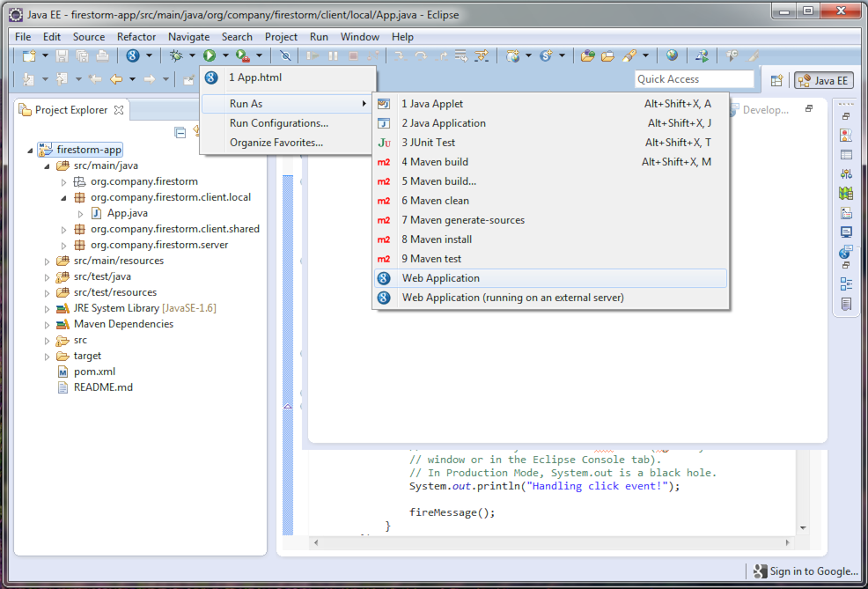Expand the org.company.firestorm.server package
The width and height of the screenshot is (868, 589).
(63, 246)
